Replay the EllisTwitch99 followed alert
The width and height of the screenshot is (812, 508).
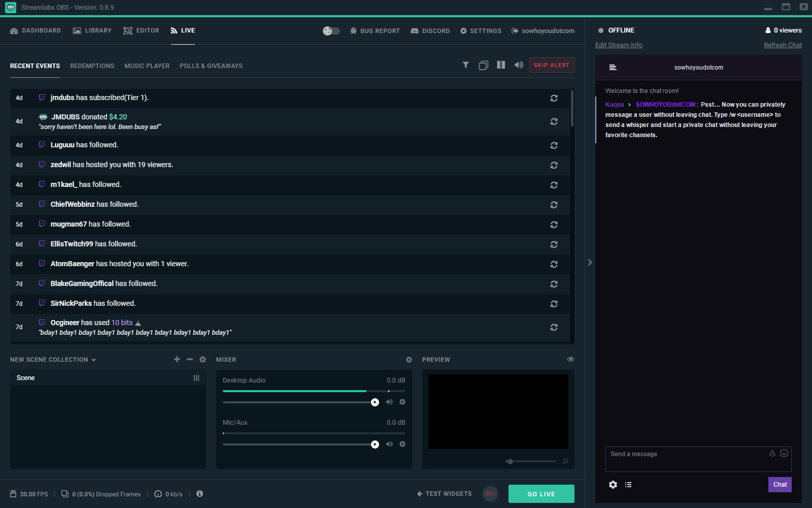click(x=554, y=244)
